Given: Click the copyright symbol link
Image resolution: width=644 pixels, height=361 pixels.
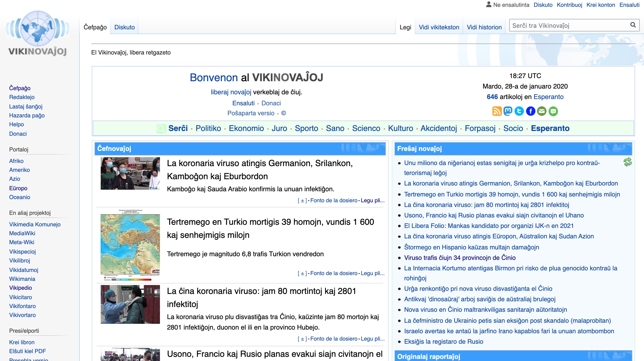Looking at the screenshot, I should [x=283, y=113].
